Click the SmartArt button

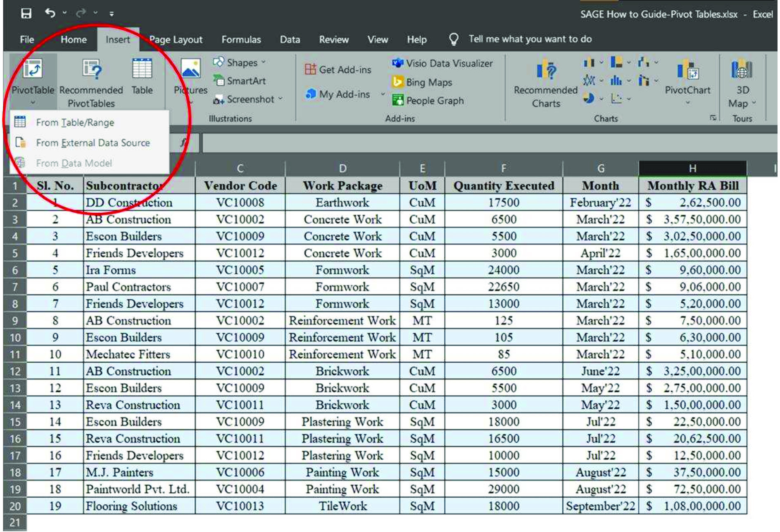coord(240,81)
